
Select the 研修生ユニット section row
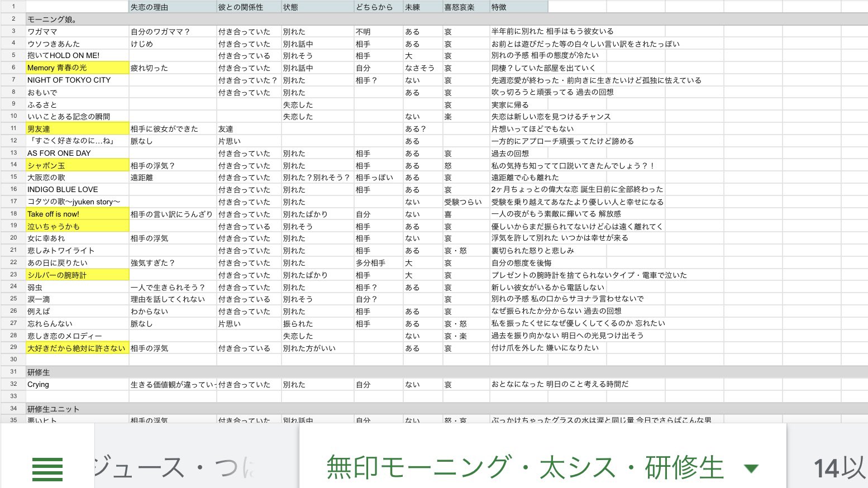point(447,409)
